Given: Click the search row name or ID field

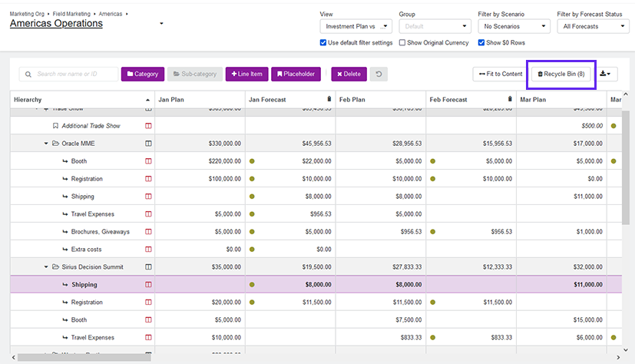Looking at the screenshot, I should pyautogui.click(x=68, y=74).
